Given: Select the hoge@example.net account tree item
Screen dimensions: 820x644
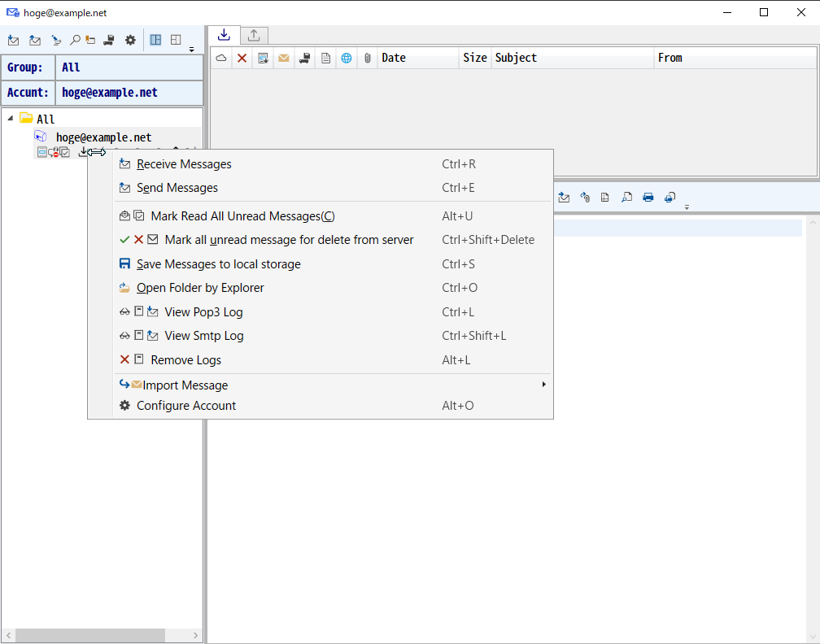Looking at the screenshot, I should [x=103, y=137].
